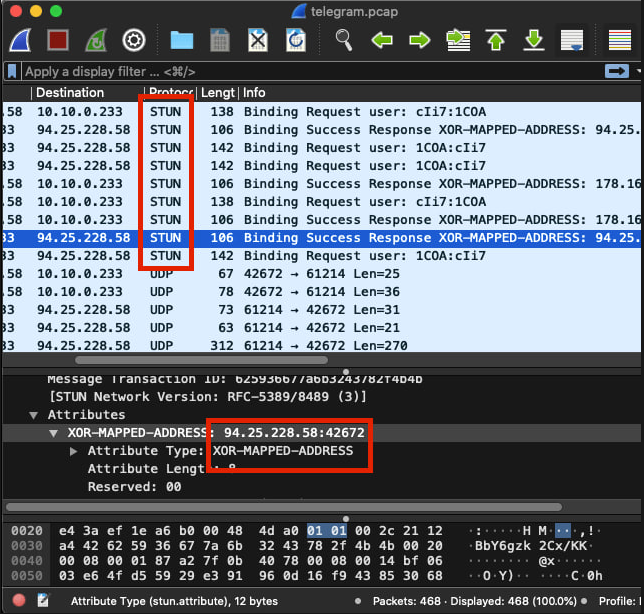
Task: Collapse the Attributes tree node
Action: point(33,414)
